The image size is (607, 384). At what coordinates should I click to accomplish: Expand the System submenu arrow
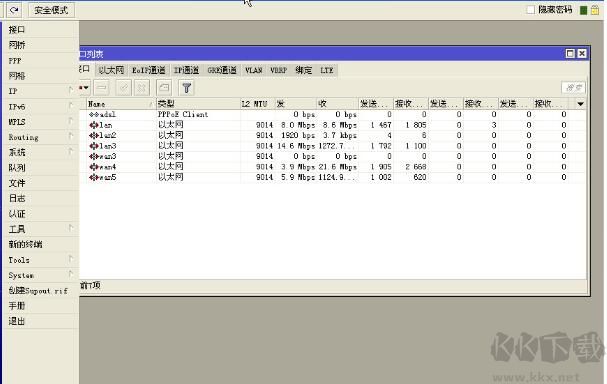pos(70,274)
